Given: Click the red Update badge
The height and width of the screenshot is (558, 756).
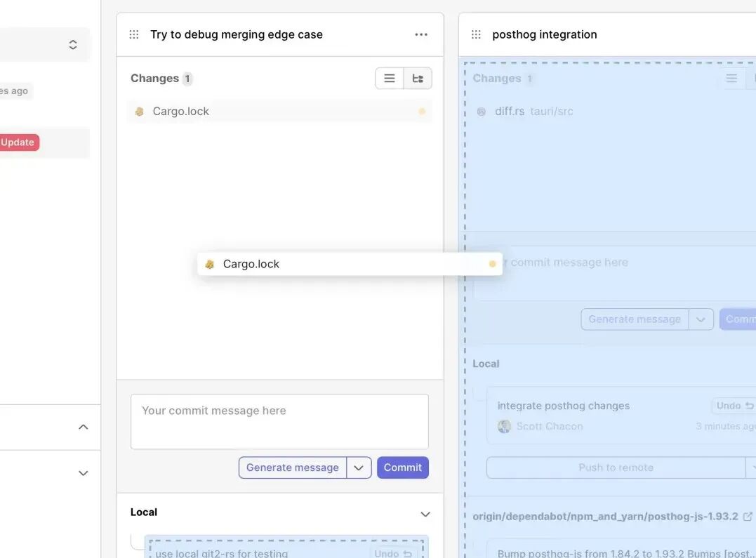Looking at the screenshot, I should pyautogui.click(x=18, y=142).
